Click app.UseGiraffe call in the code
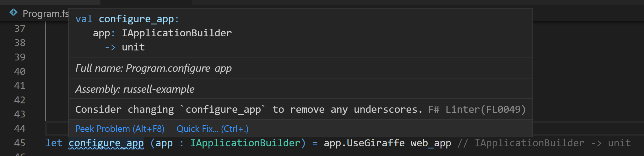The width and height of the screenshot is (644, 156). (364, 143)
